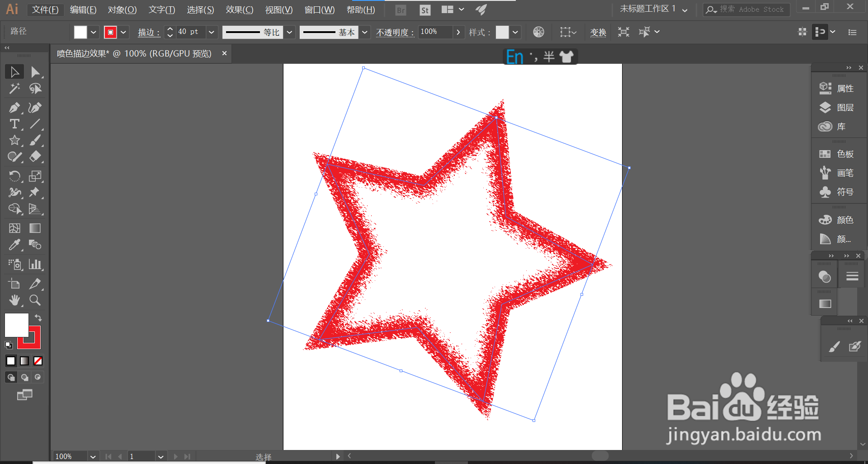Activate the Hand tool
The height and width of the screenshot is (464, 868).
coord(14,300)
